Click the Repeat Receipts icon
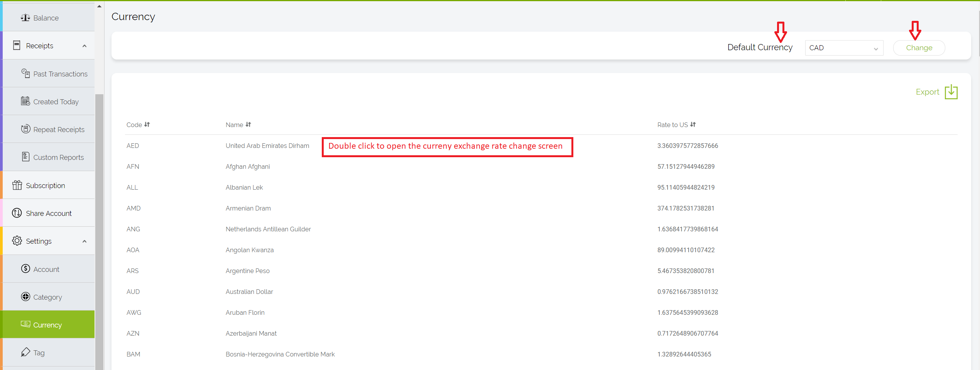The height and width of the screenshot is (370, 980). [25, 129]
